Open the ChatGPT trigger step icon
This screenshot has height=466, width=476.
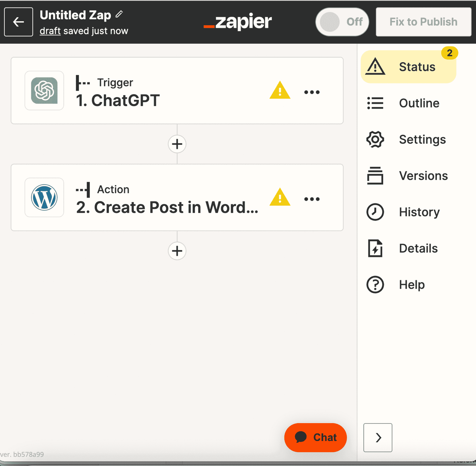[44, 91]
